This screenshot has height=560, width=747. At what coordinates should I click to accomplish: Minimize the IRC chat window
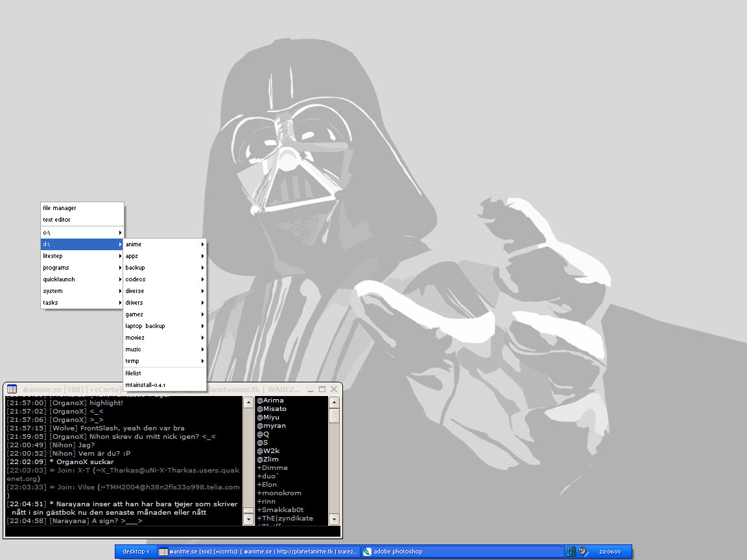coord(311,390)
